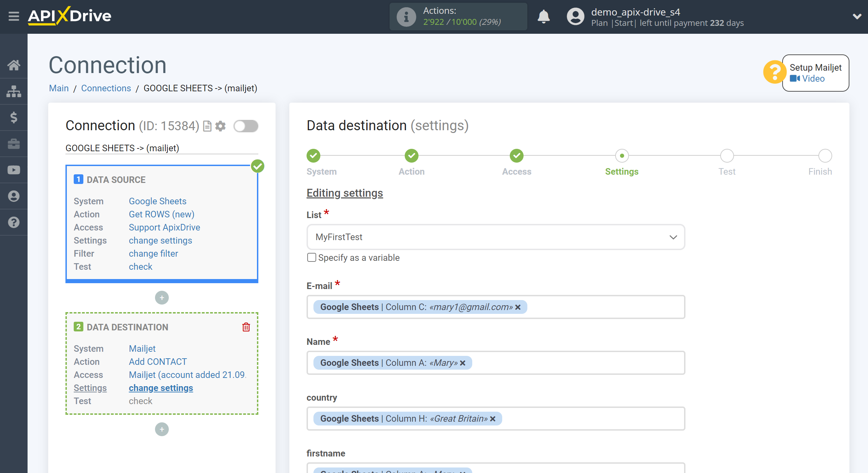Click the Editing settings heading
Screen dimensions: 868x473
tap(344, 193)
